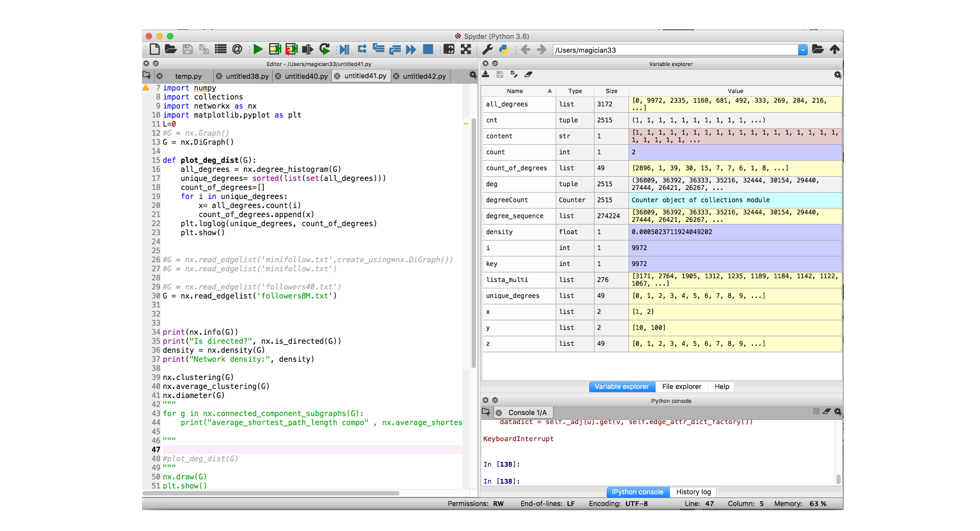The width and height of the screenshot is (980, 531).
Task: Switch to the File explorer tab
Action: 681,387
